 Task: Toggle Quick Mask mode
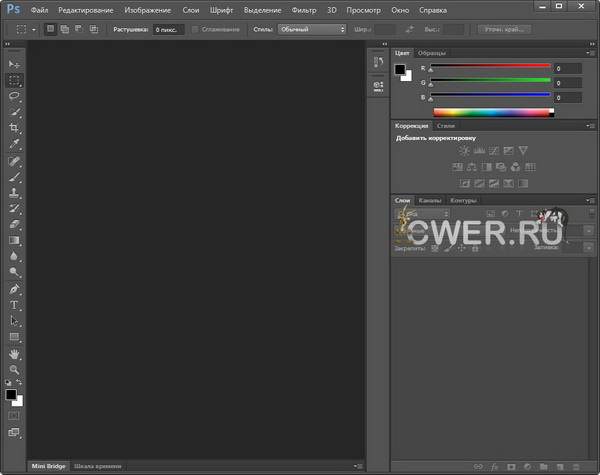(14, 414)
